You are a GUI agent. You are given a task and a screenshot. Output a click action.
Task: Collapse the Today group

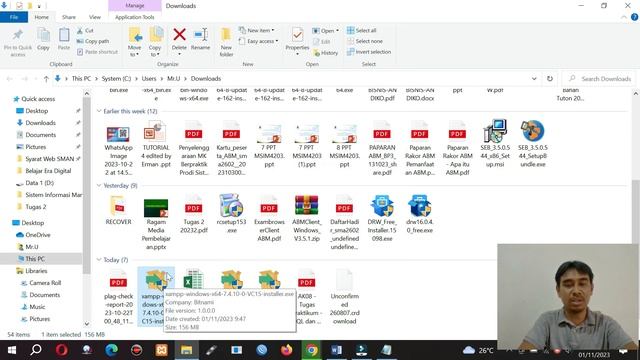tap(99, 260)
